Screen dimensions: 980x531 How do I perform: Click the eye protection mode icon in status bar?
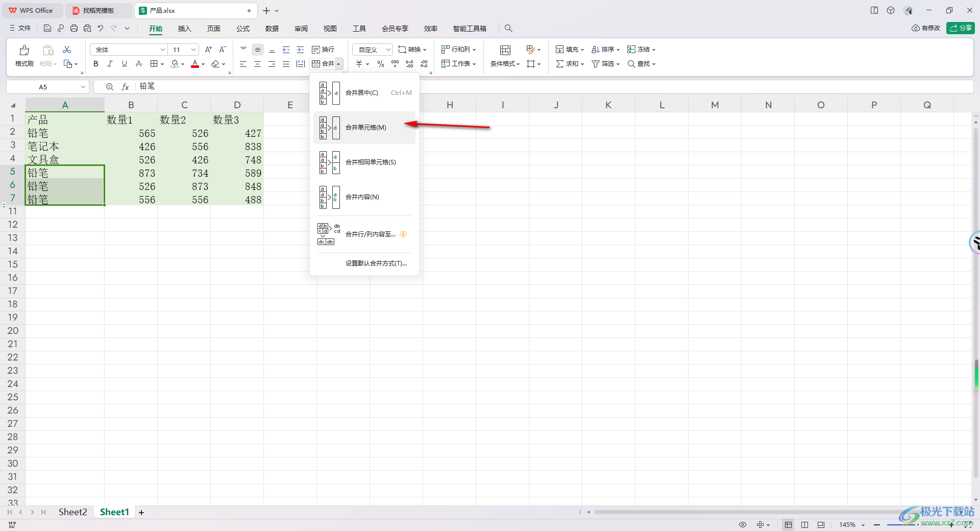743,524
